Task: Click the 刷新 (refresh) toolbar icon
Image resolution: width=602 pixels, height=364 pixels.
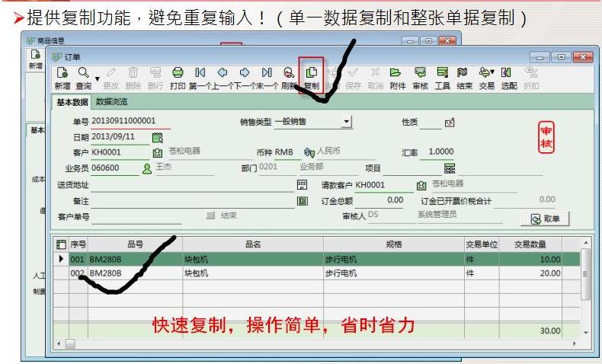Action: click(x=289, y=75)
